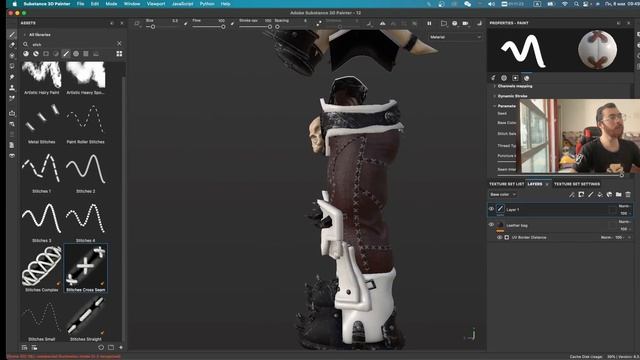Select the Smudge tool
Image resolution: width=640 pixels, height=360 pixels.
(12, 77)
